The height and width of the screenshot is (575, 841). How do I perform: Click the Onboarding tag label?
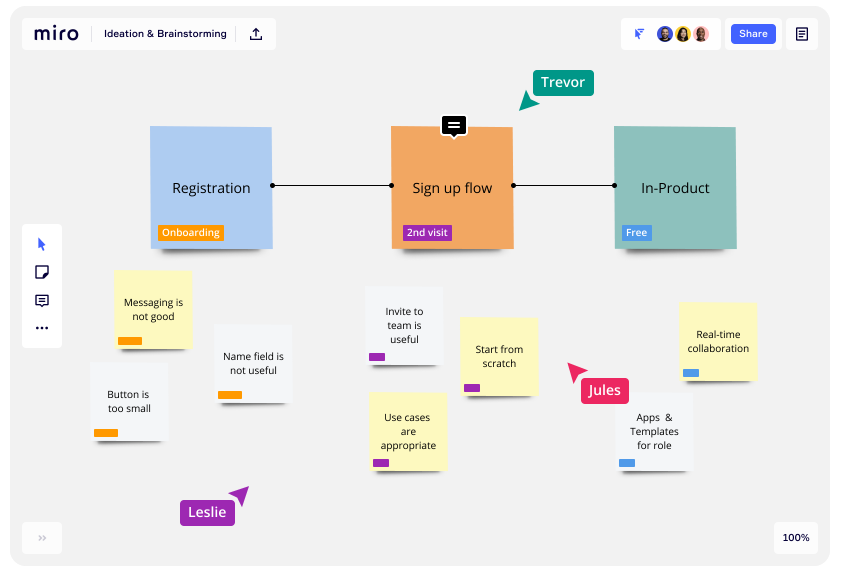click(190, 233)
